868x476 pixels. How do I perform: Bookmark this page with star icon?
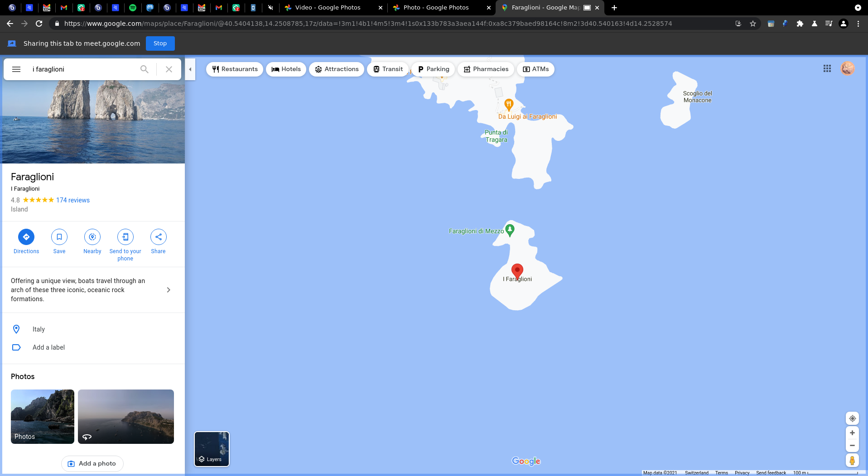pyautogui.click(x=753, y=24)
